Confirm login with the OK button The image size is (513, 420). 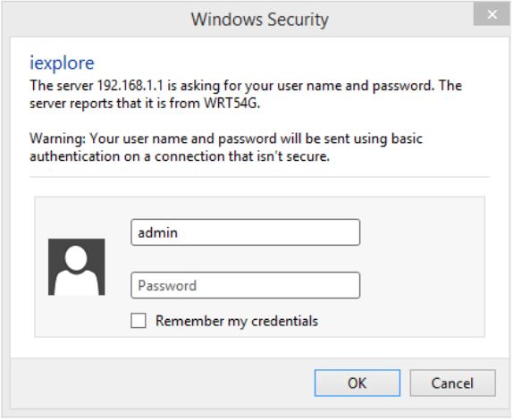coord(357,383)
